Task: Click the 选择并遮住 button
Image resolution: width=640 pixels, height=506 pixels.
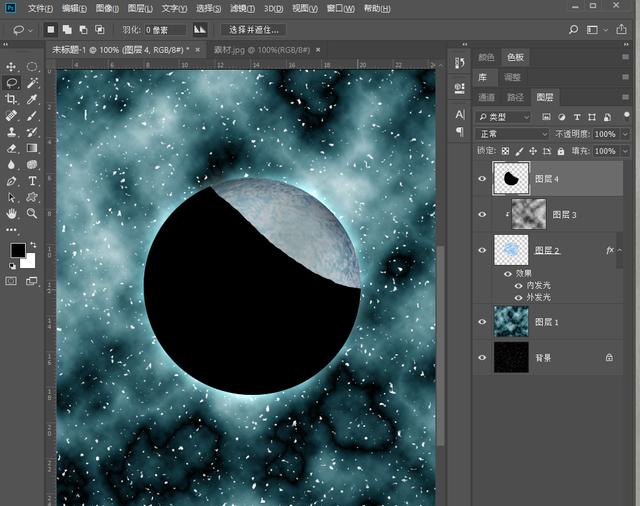Action: coord(253,29)
